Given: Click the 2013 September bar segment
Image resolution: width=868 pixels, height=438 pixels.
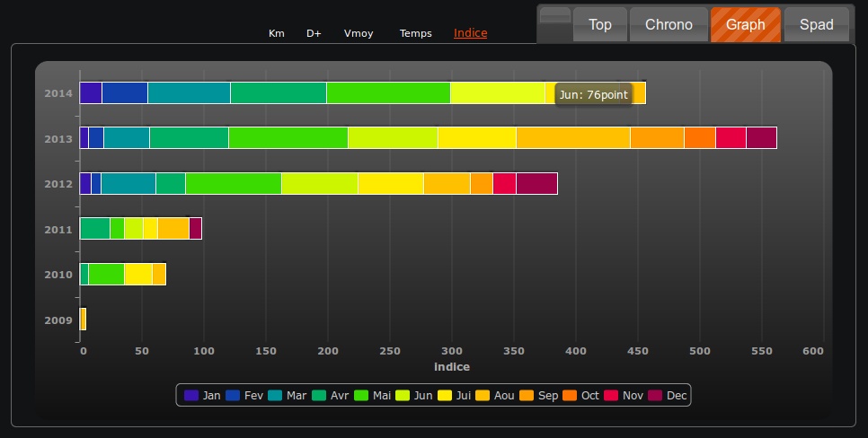Looking at the screenshot, I should tap(657, 137).
